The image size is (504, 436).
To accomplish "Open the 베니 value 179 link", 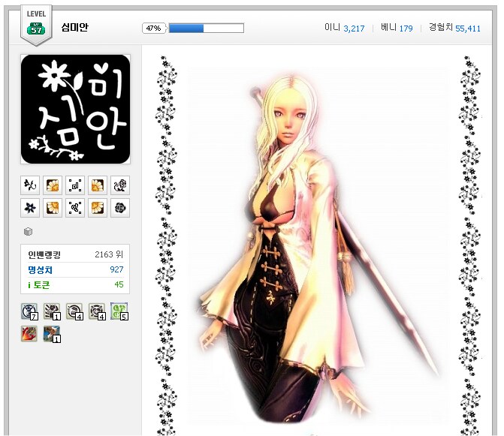I will pyautogui.click(x=406, y=29).
